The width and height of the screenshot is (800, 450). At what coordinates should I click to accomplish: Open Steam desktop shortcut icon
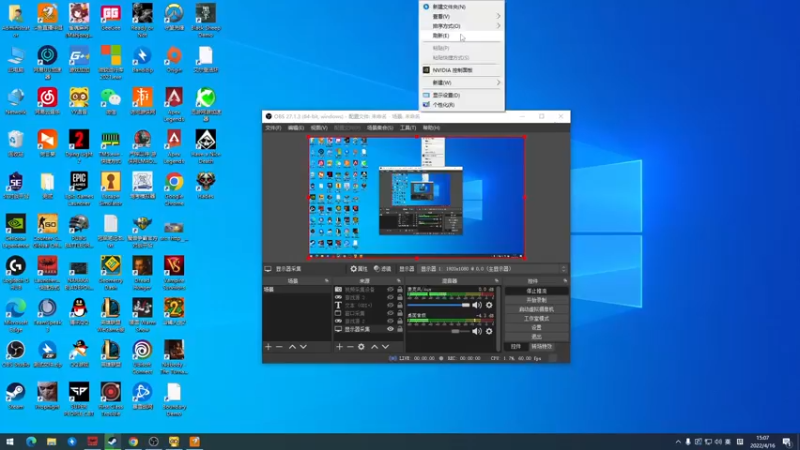pyautogui.click(x=16, y=396)
